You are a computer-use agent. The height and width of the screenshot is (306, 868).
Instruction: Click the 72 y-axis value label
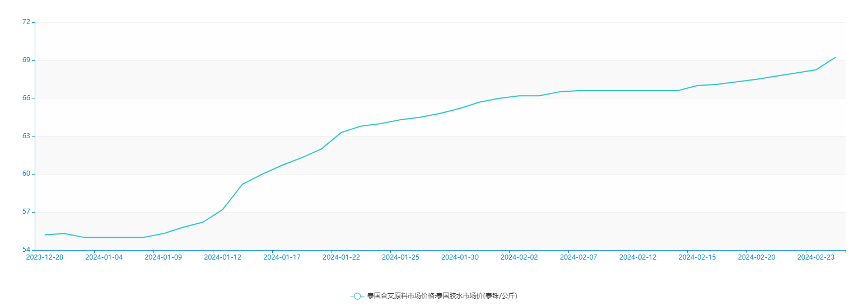click(26, 22)
